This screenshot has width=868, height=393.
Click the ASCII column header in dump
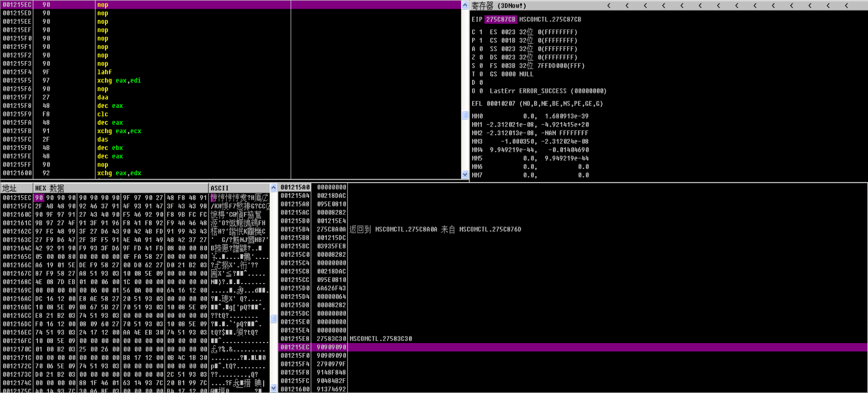(239, 188)
